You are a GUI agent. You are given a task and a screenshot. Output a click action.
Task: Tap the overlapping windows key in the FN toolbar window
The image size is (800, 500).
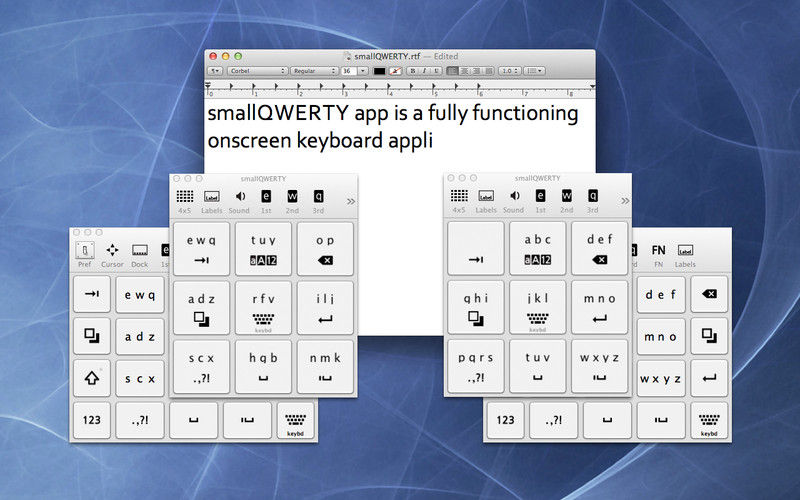pyautogui.click(x=709, y=336)
